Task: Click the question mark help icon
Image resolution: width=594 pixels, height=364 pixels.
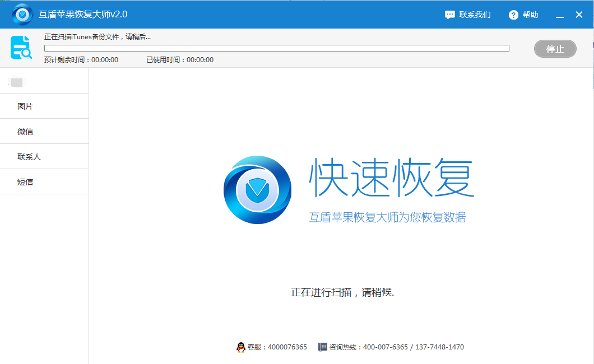Action: (x=513, y=15)
